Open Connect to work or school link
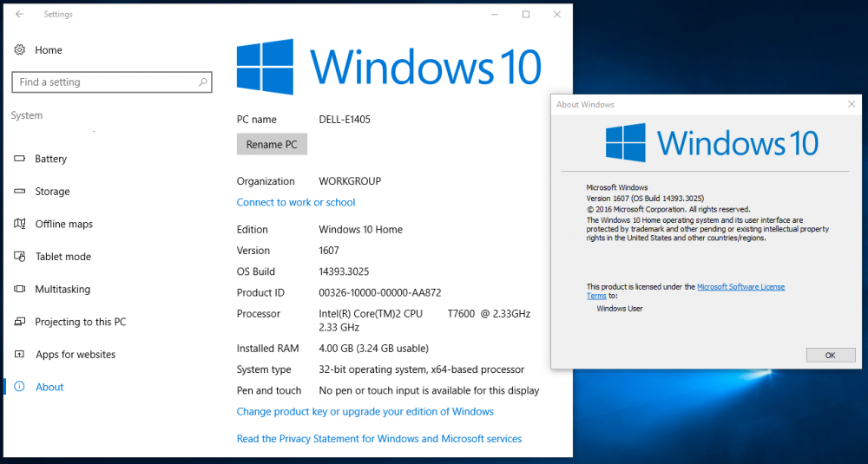This screenshot has width=868, height=464. click(296, 202)
